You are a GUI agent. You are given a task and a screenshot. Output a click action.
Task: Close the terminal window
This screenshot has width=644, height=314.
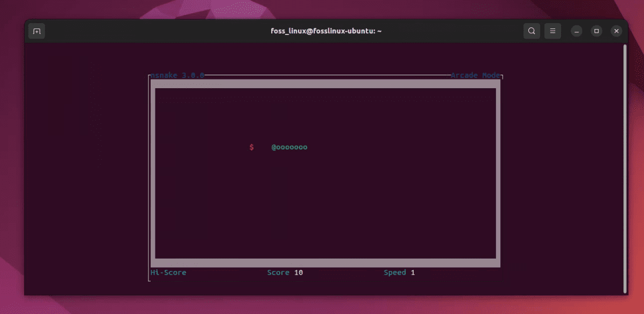[x=617, y=31]
